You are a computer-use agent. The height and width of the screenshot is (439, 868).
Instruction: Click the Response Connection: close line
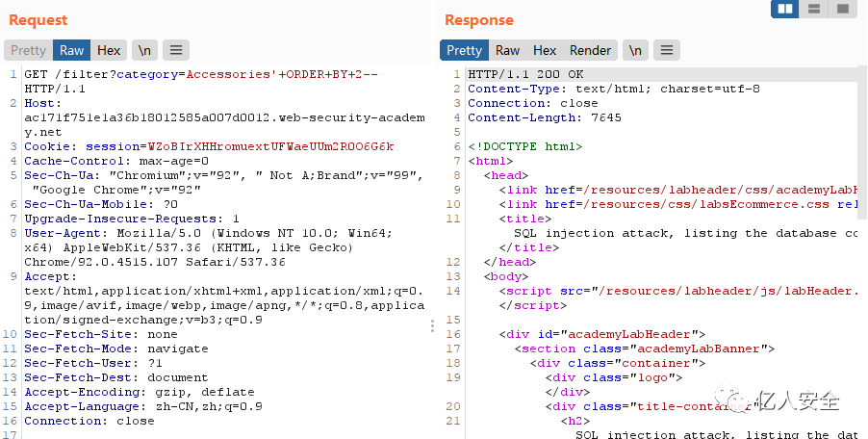[x=532, y=103]
